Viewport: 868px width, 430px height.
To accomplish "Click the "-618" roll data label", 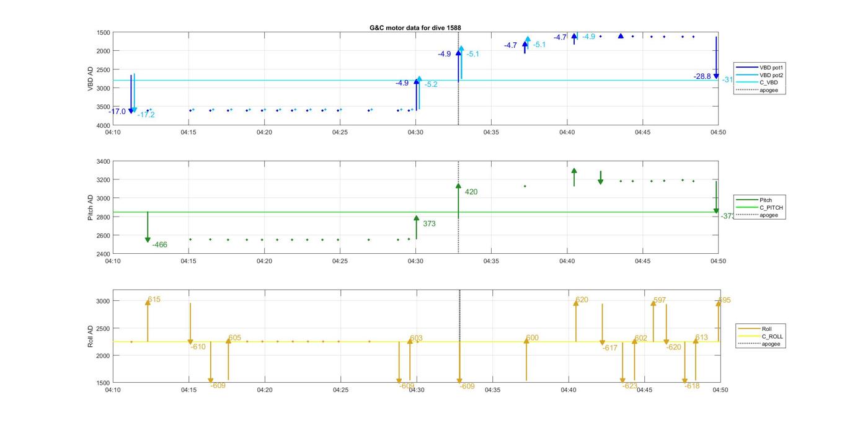I will tap(692, 386).
